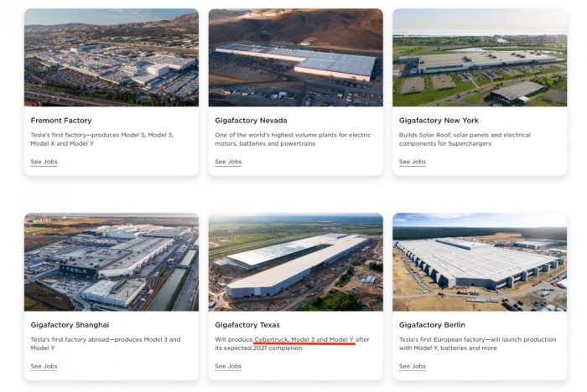Select the Gigafactory Berlin image
The image size is (587, 392).
point(479,260)
